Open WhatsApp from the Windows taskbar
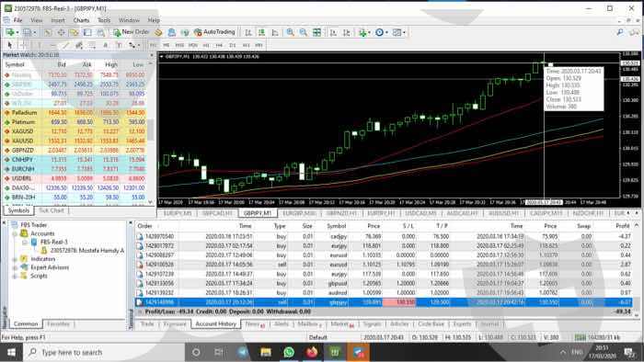Screen dimensions: 644x362 289,352
